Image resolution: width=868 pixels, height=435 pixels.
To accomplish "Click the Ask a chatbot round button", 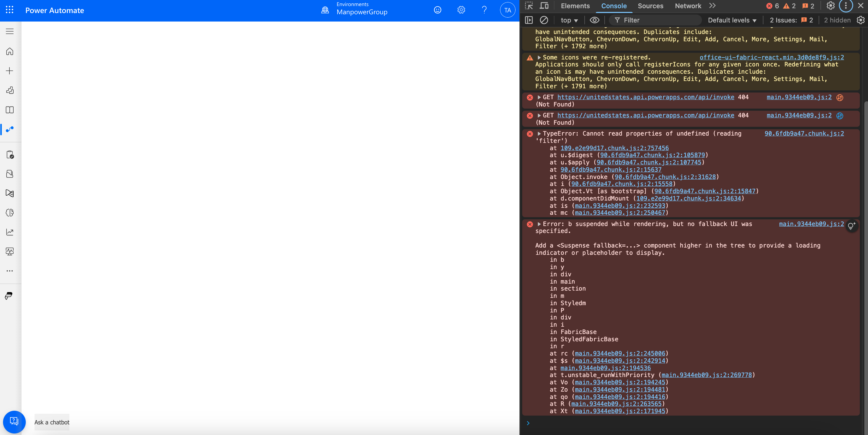I will click(x=14, y=422).
